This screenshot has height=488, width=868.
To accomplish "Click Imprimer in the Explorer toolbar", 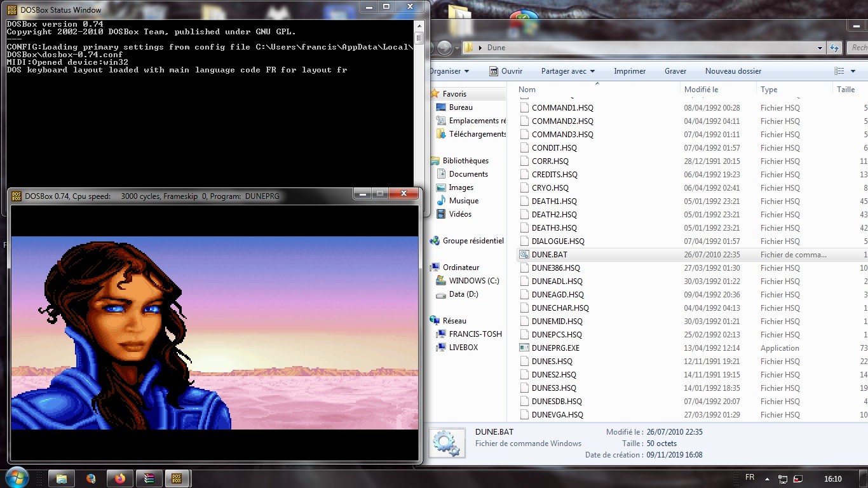I will point(630,71).
